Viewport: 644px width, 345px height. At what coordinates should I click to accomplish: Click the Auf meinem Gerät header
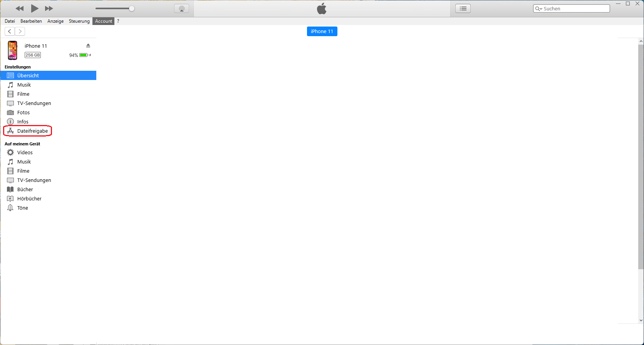point(22,144)
